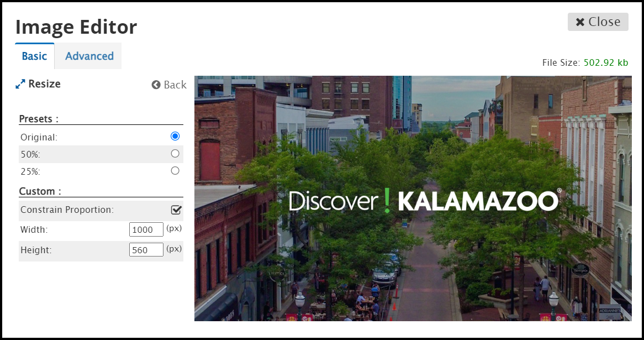
Task: Click the left-arrow circle icon beside Back
Action: tap(156, 85)
